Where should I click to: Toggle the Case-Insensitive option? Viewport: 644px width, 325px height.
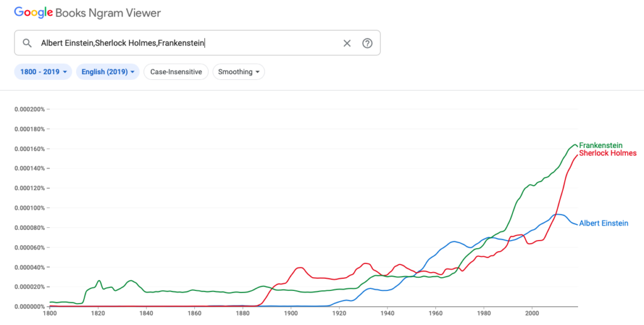pos(176,72)
